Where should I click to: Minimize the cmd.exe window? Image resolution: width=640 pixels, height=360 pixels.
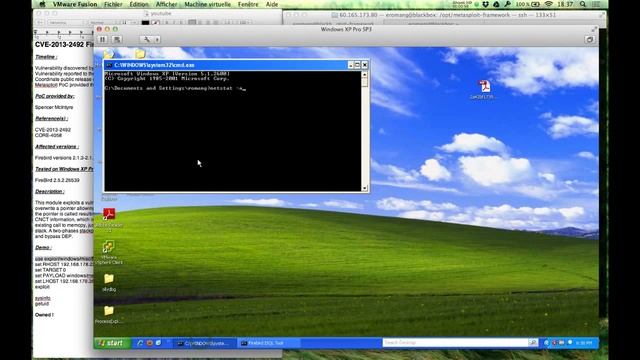[x=350, y=65]
